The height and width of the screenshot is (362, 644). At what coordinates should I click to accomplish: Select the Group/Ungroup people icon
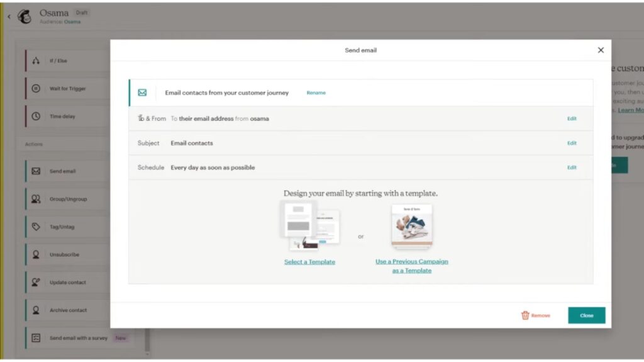[36, 199]
